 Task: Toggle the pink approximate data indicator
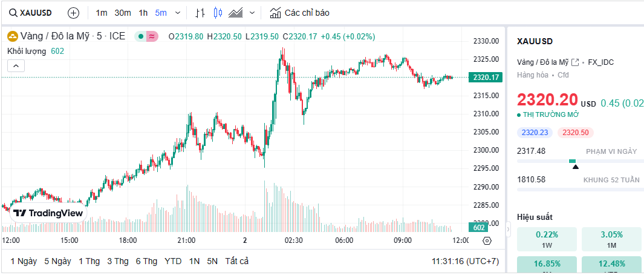click(x=152, y=36)
